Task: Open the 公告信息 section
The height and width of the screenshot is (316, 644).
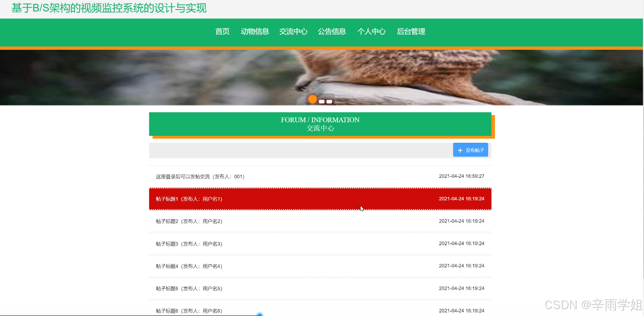Action: [332, 32]
